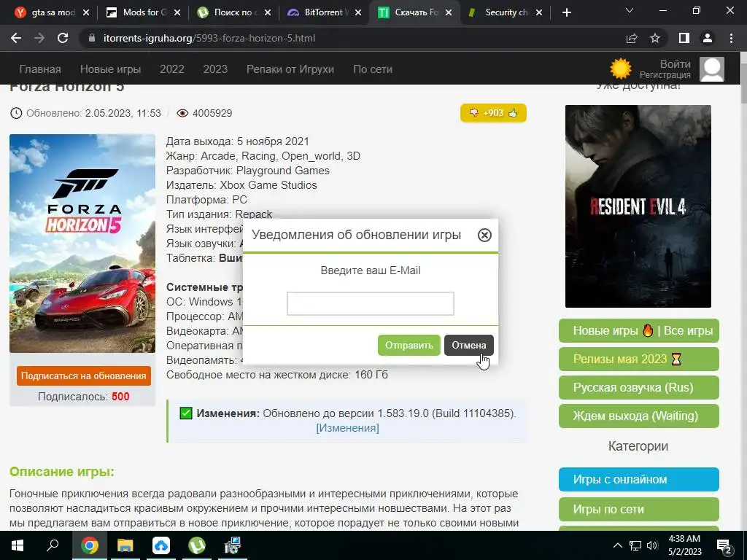Switch to the BitTorrent tab
The image size is (747, 560).
325,12
